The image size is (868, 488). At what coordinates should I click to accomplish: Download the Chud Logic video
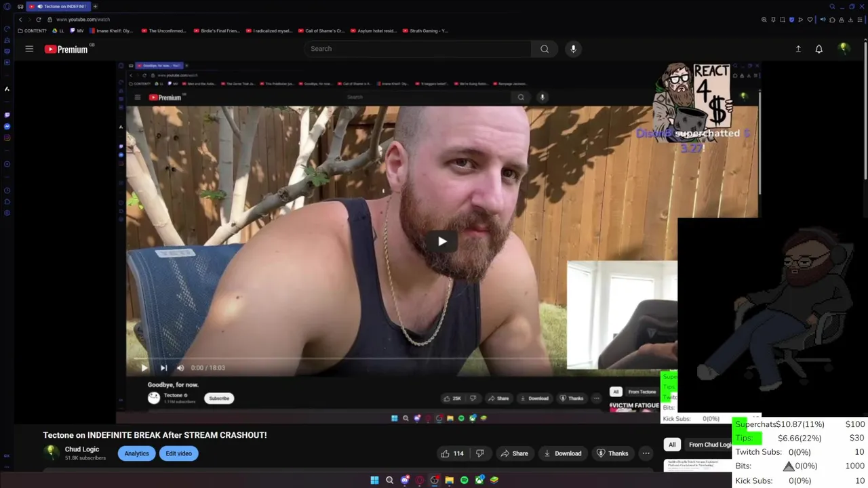562,453
